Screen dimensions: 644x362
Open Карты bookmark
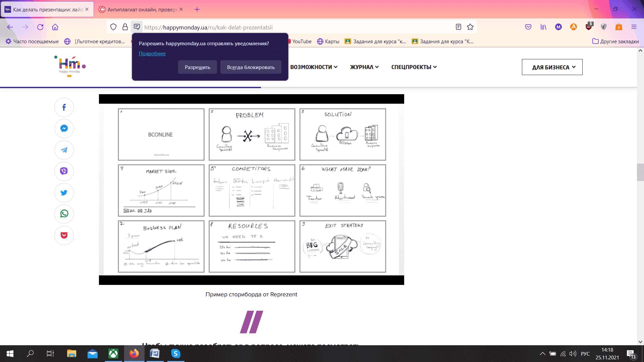(x=328, y=42)
